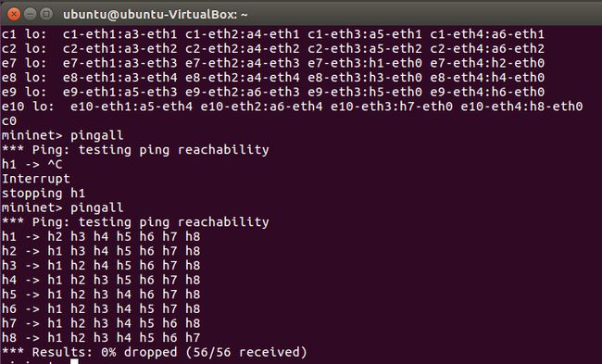Click 'e9-eth2:a6-eth3' in e9 row
The height and width of the screenshot is (364, 602).
click(243, 92)
